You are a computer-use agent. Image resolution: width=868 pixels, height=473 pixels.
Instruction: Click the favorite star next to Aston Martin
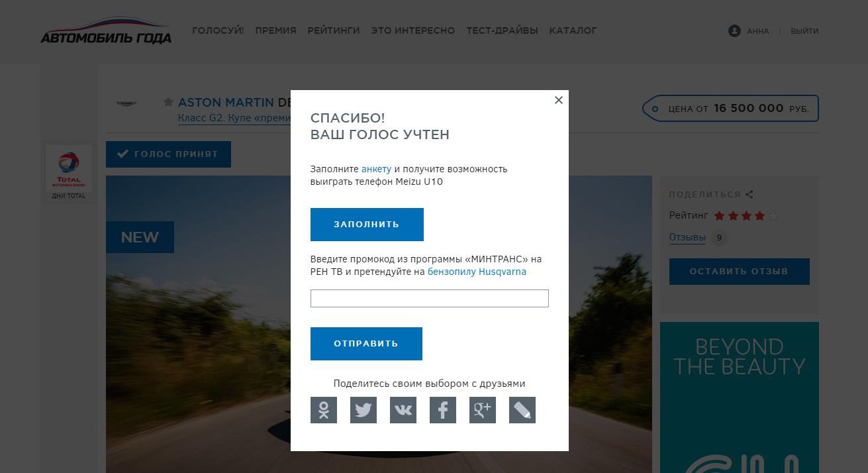[x=168, y=102]
